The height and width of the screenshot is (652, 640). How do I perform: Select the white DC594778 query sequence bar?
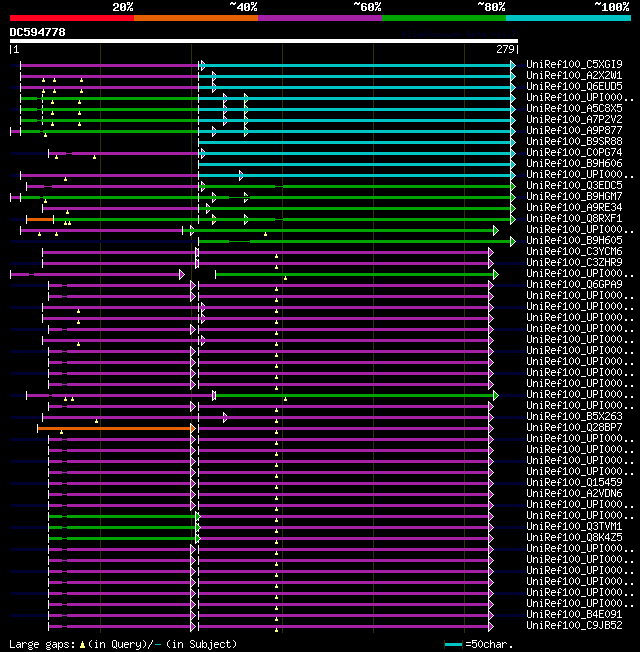264,41
